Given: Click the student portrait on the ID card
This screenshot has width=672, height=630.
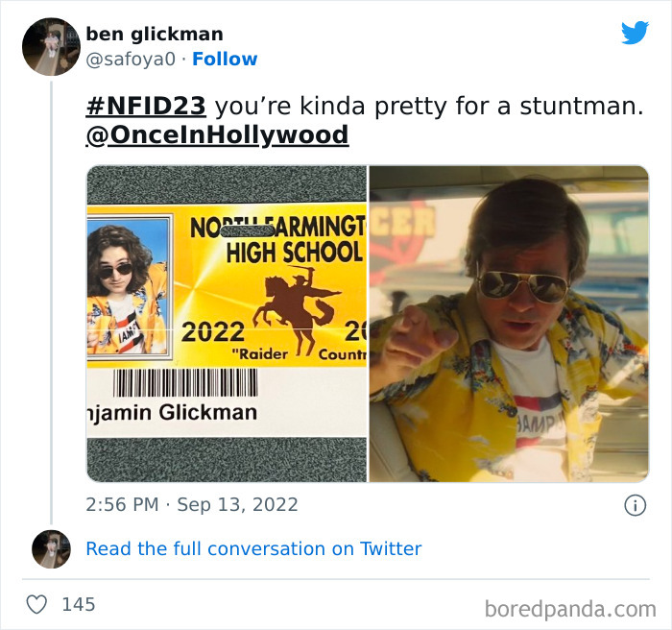Looking at the screenshot, I should click(127, 288).
